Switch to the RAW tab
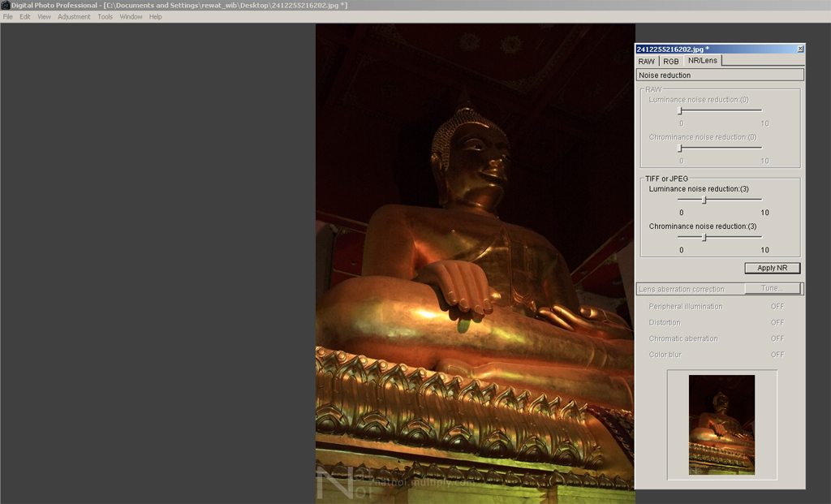Screen dimensions: 831x504 pos(647,61)
